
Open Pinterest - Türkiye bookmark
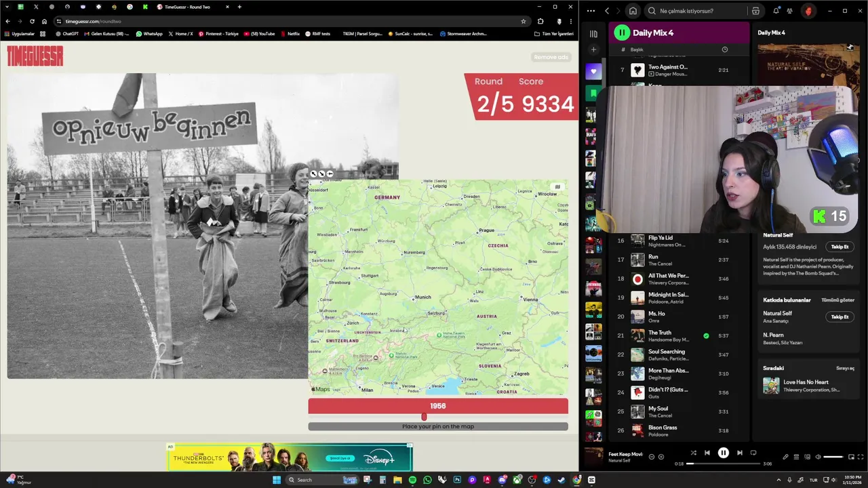[x=218, y=33]
